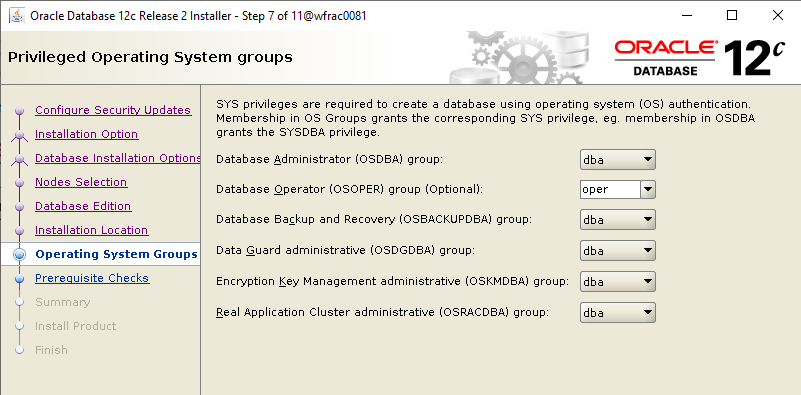This screenshot has height=395, width=801.
Task: Click the step bullet beside Operating System Groups
Action: [20, 254]
